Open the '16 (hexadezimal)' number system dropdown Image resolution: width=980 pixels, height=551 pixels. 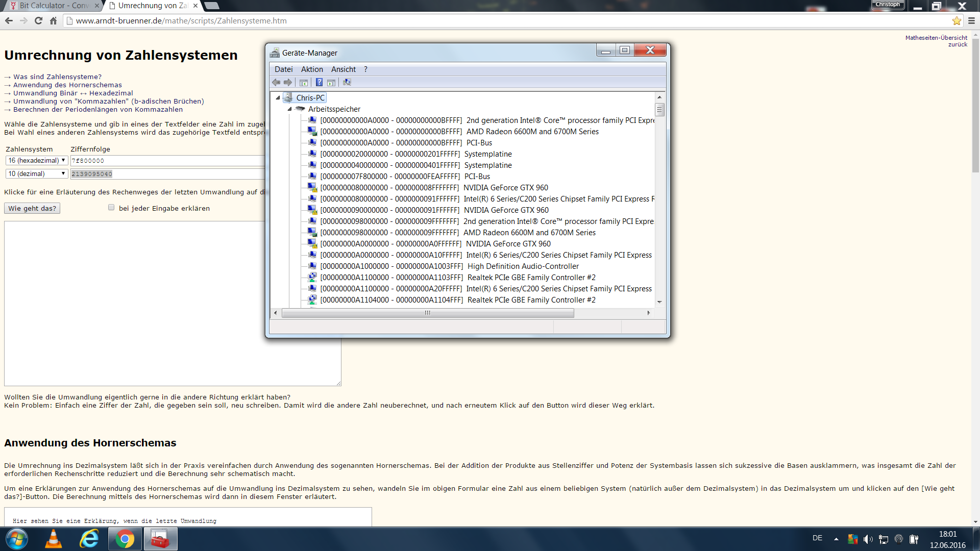tap(37, 161)
